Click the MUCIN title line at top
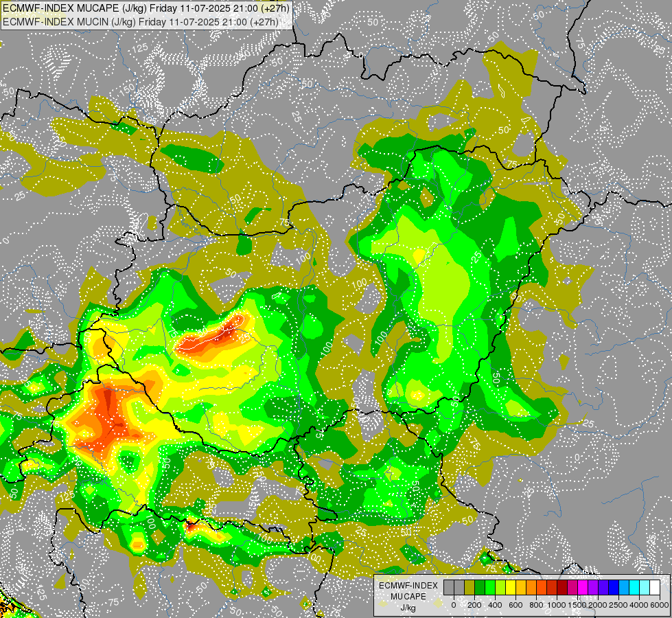 coord(140,22)
